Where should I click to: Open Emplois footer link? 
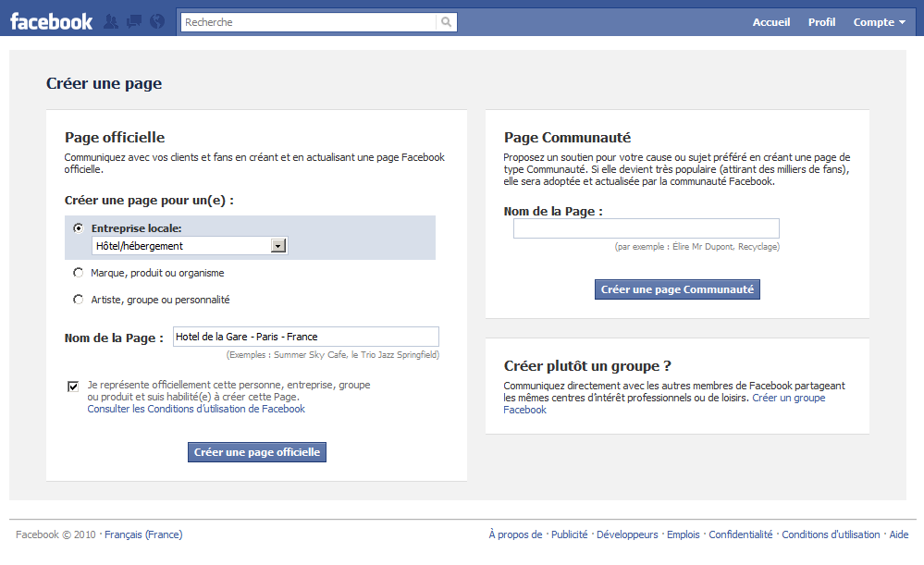point(683,534)
